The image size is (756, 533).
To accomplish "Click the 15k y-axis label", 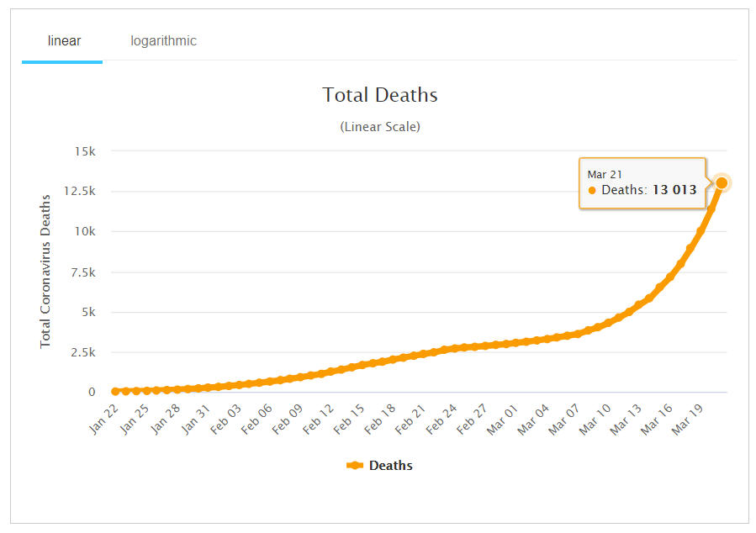I will 85,151.
